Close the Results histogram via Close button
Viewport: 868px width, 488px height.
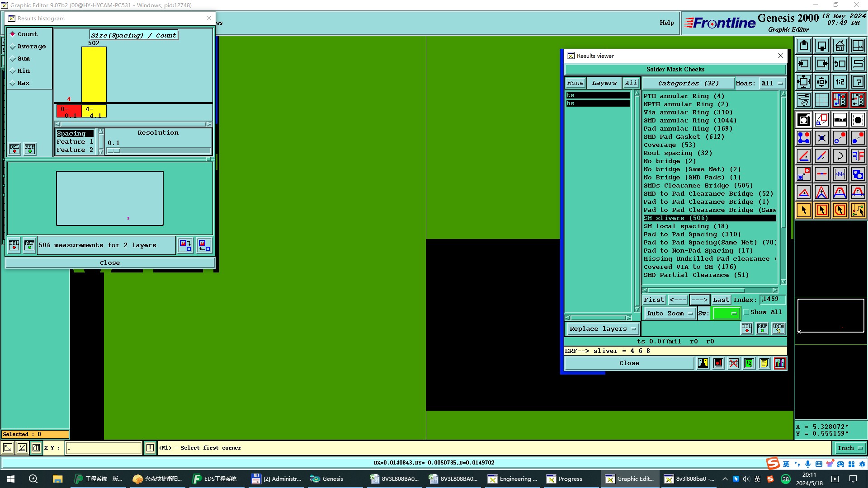pos(110,263)
